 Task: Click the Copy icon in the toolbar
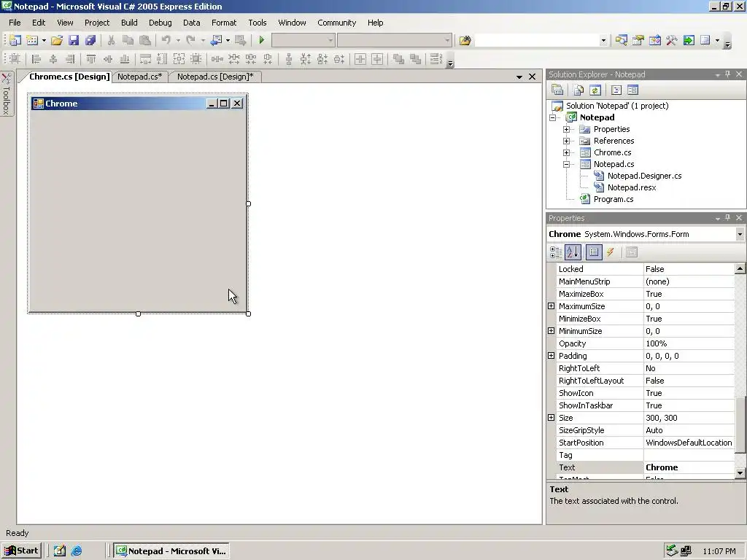point(128,41)
